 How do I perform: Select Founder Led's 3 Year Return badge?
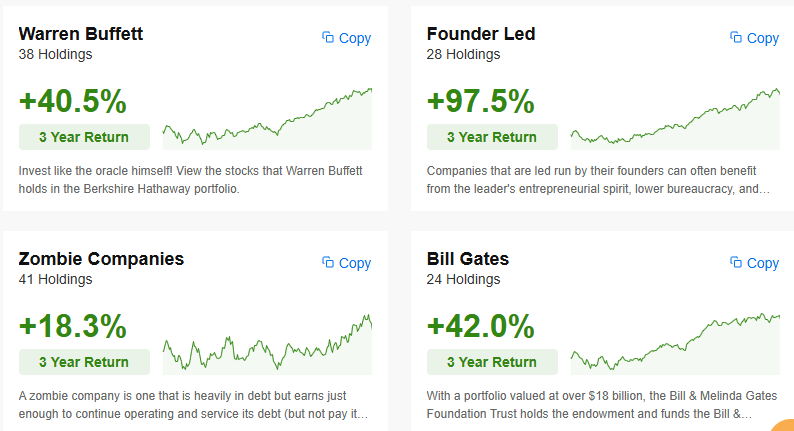[x=492, y=137]
